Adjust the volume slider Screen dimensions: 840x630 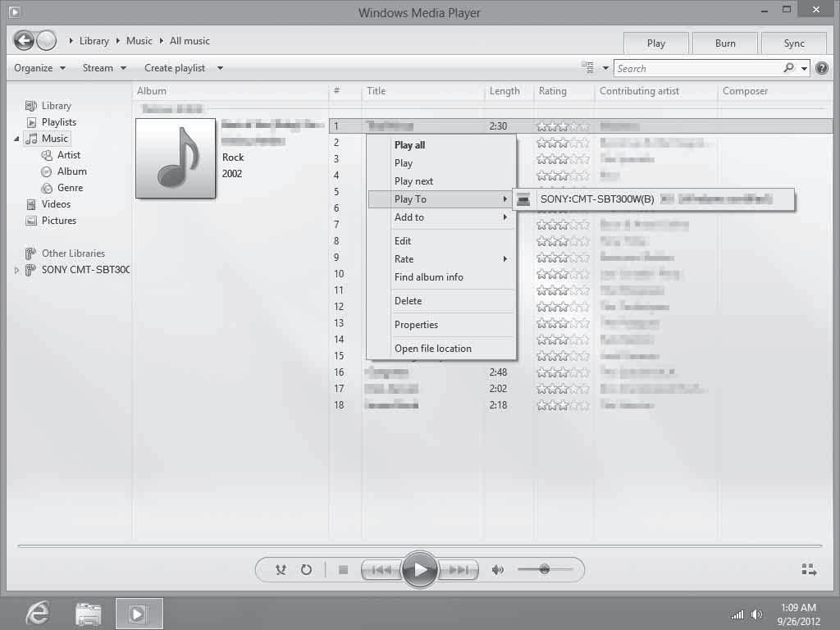pos(545,569)
